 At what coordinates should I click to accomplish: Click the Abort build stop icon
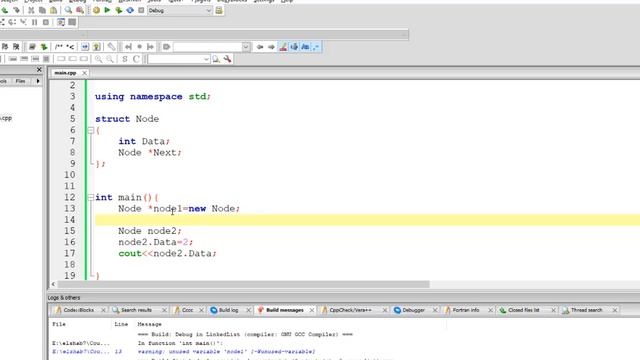coord(141,10)
